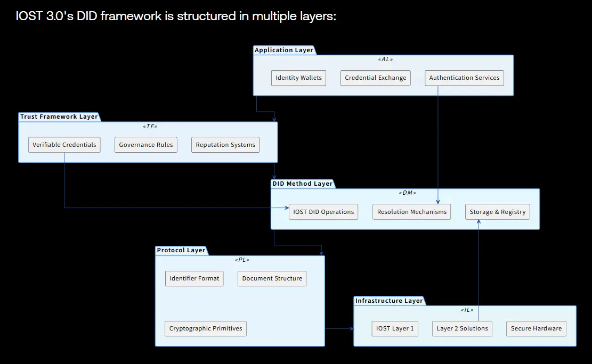Viewport: 592px width, 364px height.
Task: Select the Trust Framework Layer label
Action: pyautogui.click(x=59, y=117)
